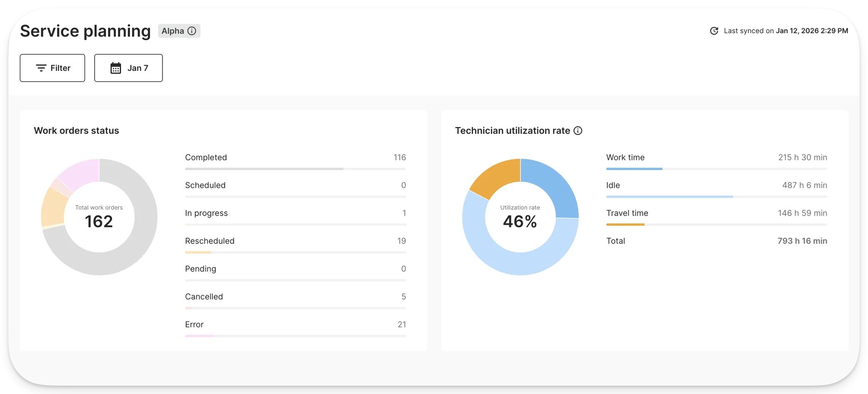This screenshot has height=394, width=868.
Task: Click the 46% utilization rate value
Action: click(520, 221)
